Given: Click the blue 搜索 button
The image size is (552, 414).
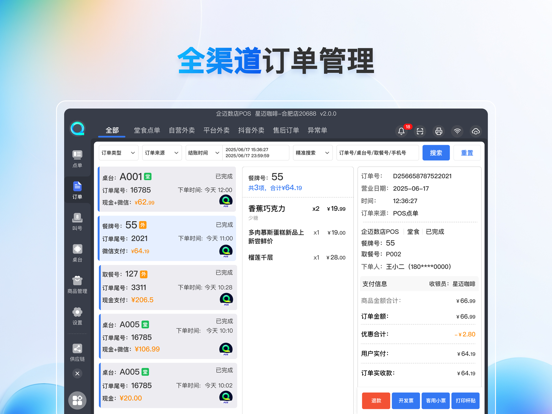Looking at the screenshot, I should (436, 153).
